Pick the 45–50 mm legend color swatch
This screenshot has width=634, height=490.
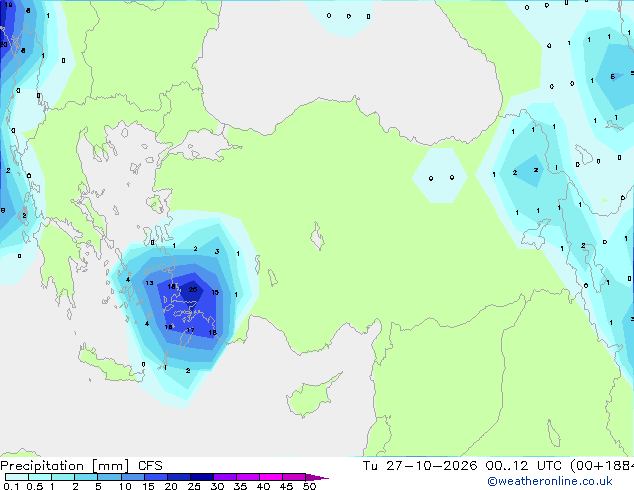point(294,477)
